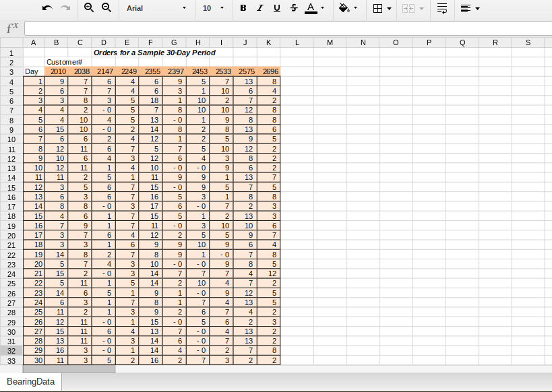
Task: Zoom out of the spreadsheet
Action: point(106,9)
